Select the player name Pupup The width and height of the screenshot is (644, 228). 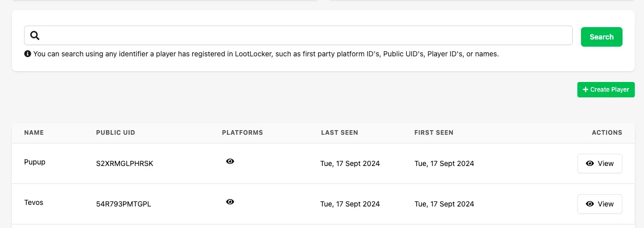pyautogui.click(x=35, y=162)
